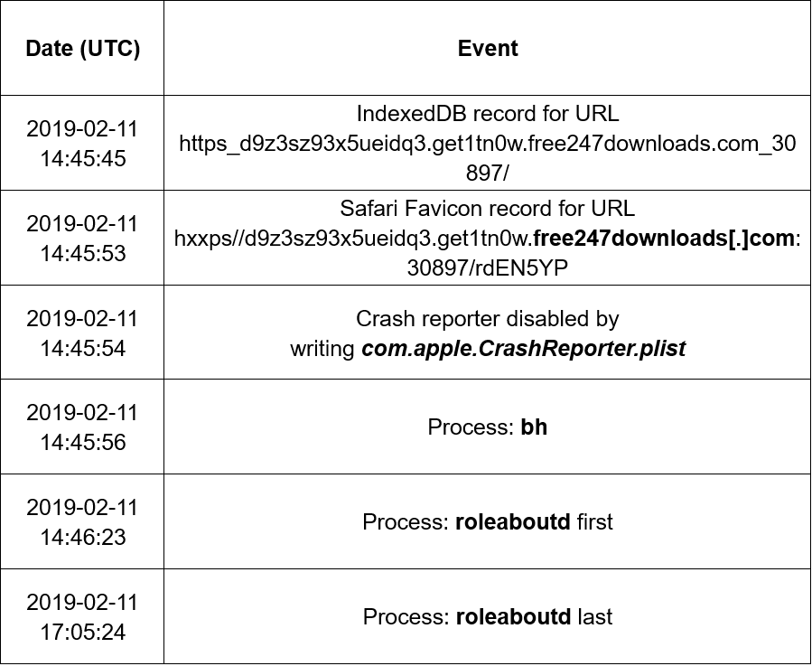Click the bold com.apple.CrashReporter.plist filename

tap(524, 348)
